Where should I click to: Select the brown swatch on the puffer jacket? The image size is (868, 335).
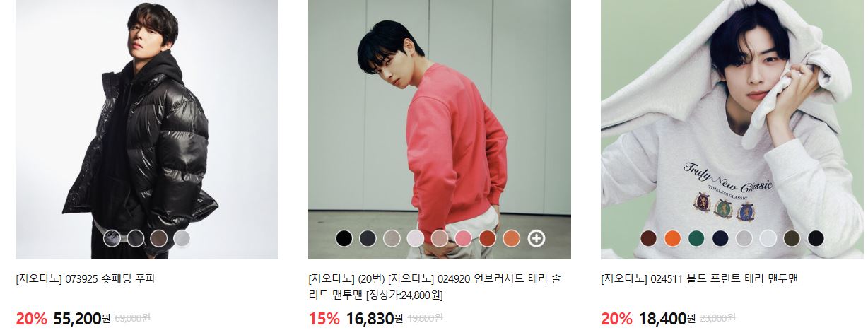click(x=158, y=239)
